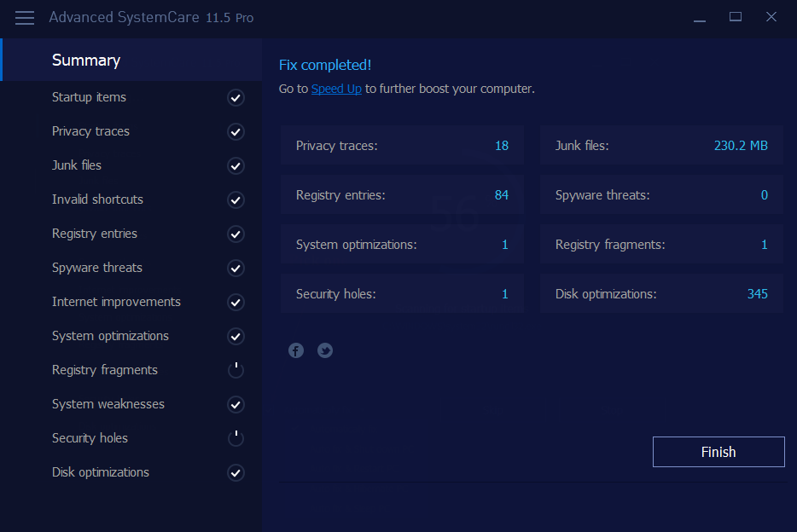Click the Disk optimizations checkmark icon

pyautogui.click(x=236, y=473)
